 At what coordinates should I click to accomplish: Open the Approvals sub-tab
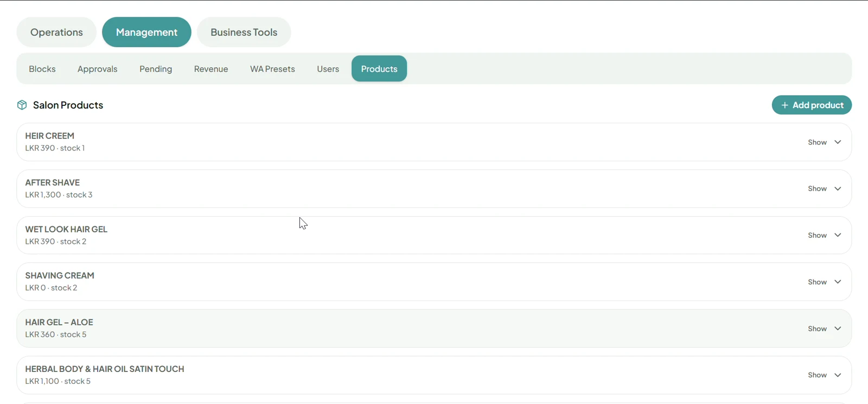click(98, 69)
